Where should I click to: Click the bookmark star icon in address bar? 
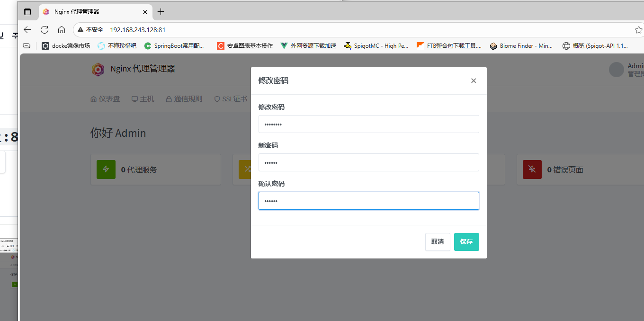tap(638, 30)
